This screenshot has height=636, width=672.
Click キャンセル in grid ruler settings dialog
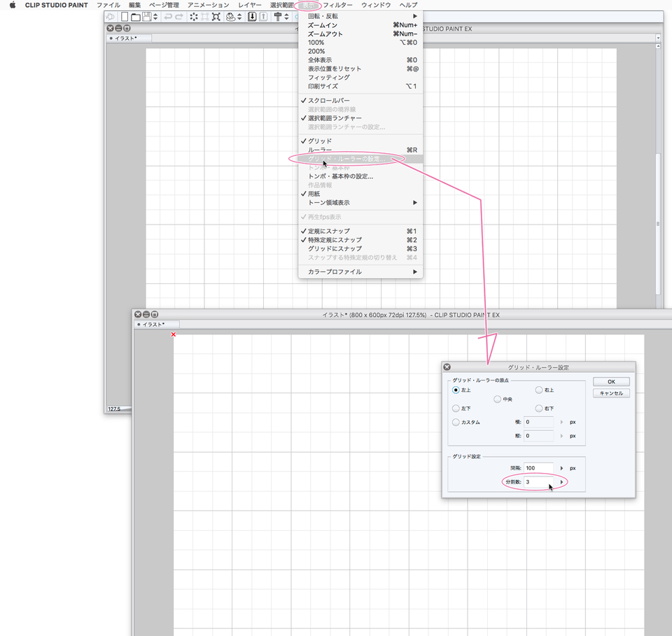[611, 393]
